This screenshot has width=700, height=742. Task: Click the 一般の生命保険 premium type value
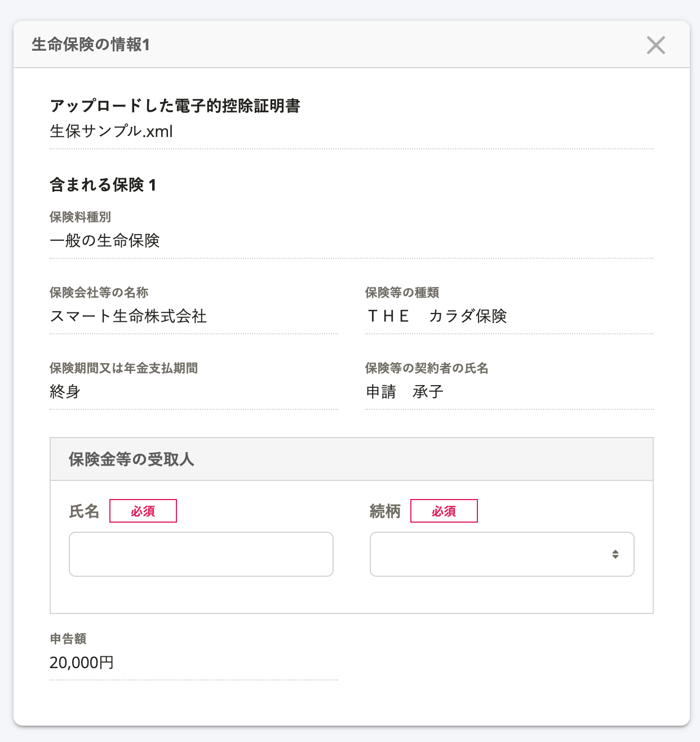point(105,241)
